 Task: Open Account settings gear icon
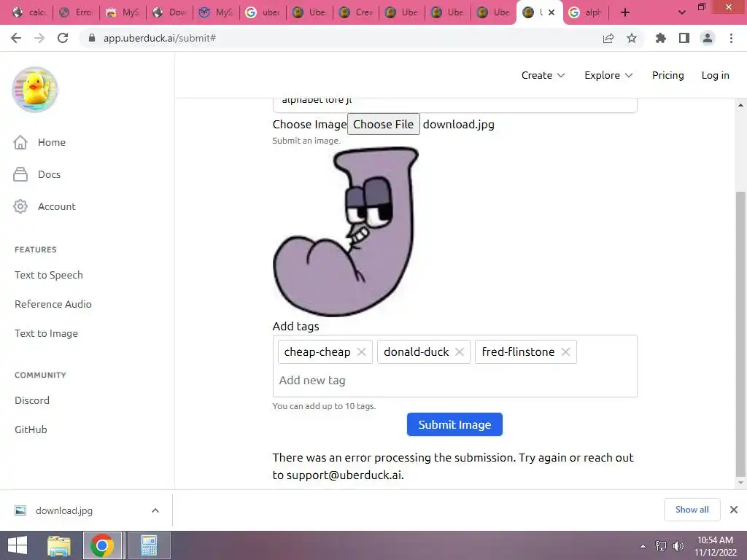(x=20, y=206)
